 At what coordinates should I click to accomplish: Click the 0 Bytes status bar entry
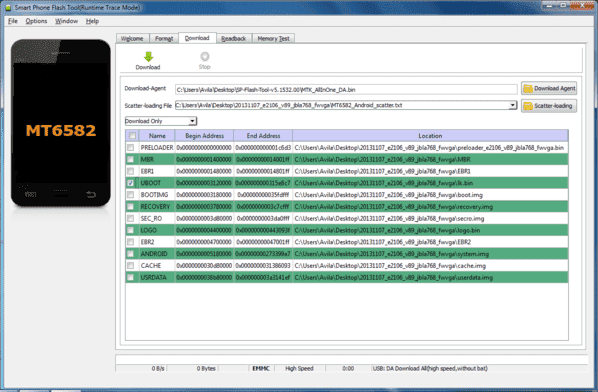click(206, 368)
